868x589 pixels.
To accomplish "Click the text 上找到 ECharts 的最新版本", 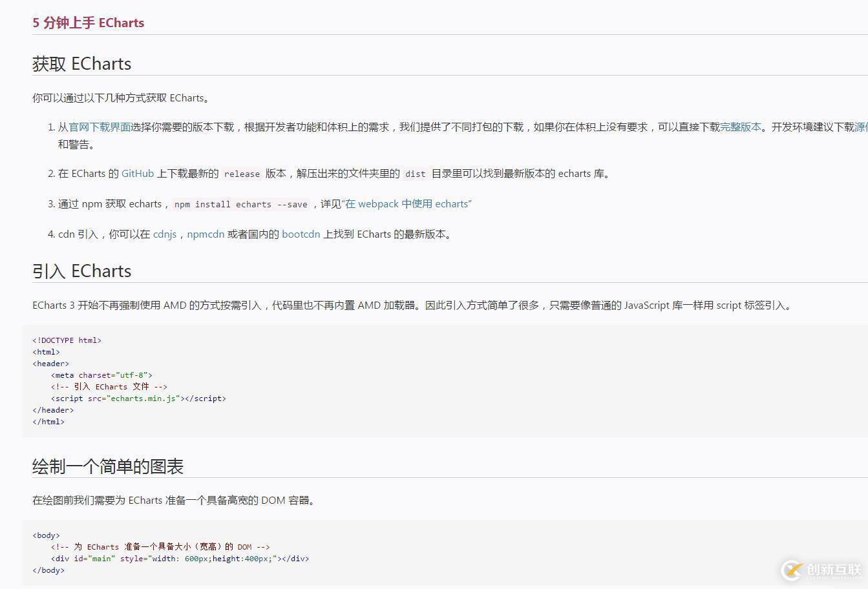I will 388,234.
